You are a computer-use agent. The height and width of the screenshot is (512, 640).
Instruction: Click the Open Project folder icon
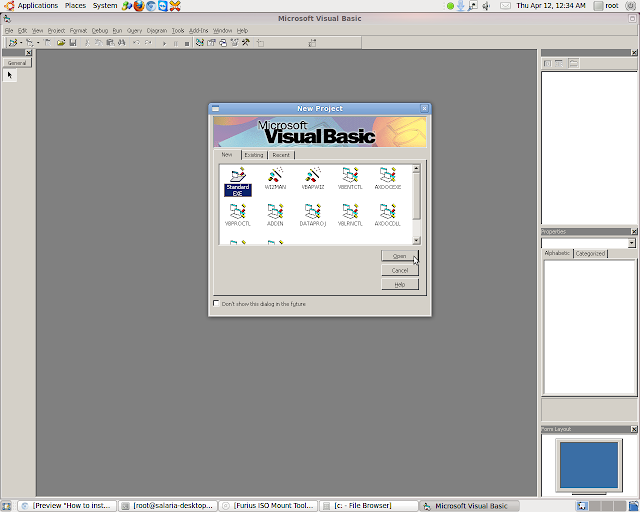[x=61, y=42]
